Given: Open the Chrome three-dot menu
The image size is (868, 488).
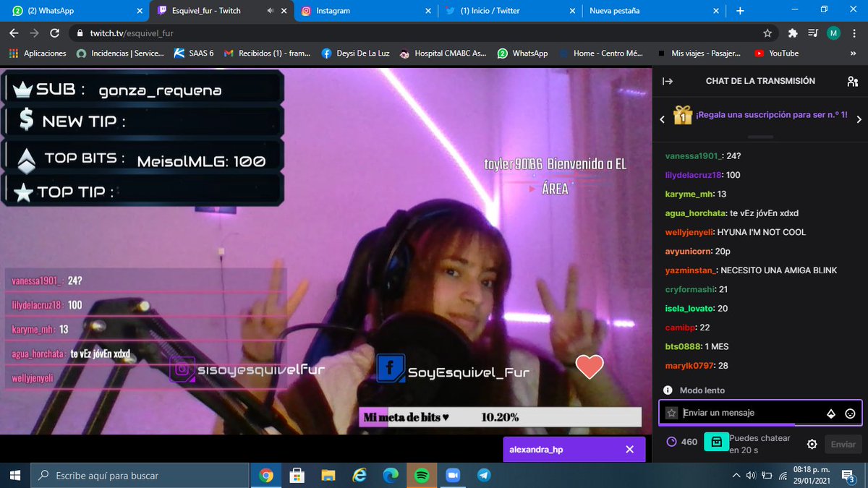Looking at the screenshot, I should [854, 33].
